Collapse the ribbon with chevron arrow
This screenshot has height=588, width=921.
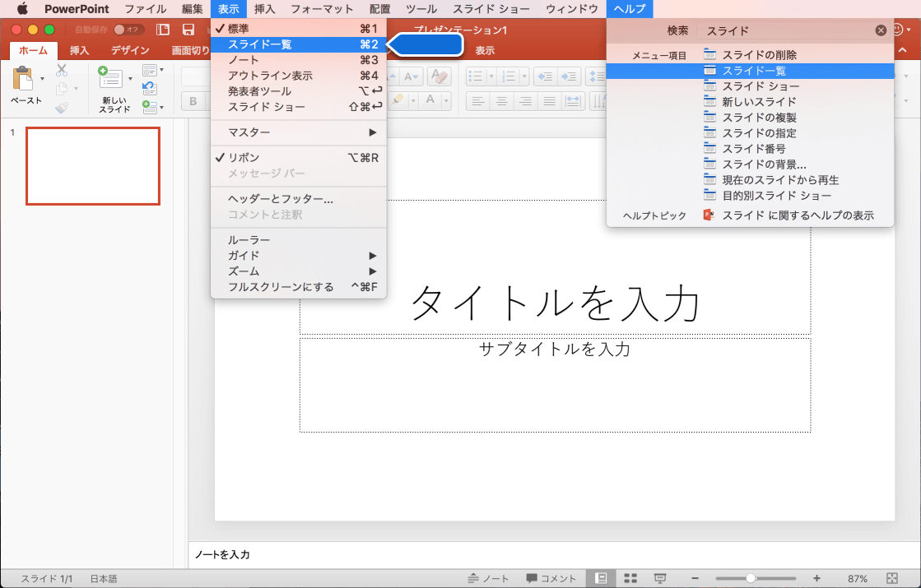click(903, 50)
